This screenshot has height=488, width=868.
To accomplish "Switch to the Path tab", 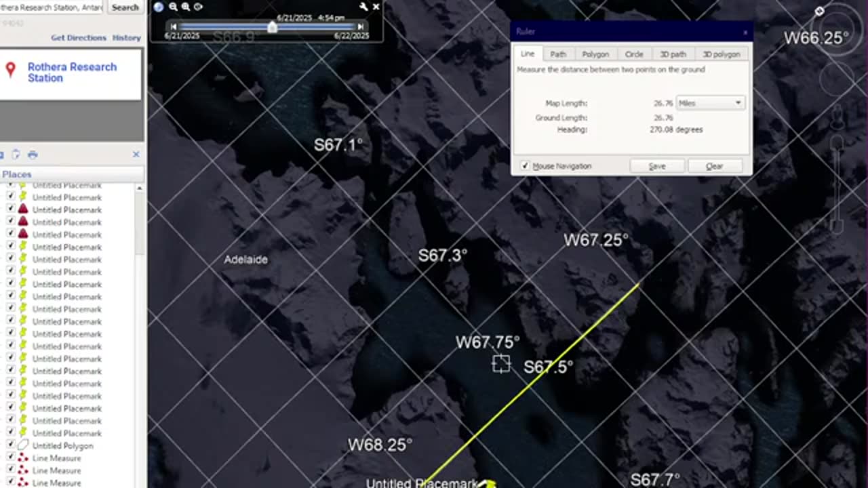I will tap(558, 54).
